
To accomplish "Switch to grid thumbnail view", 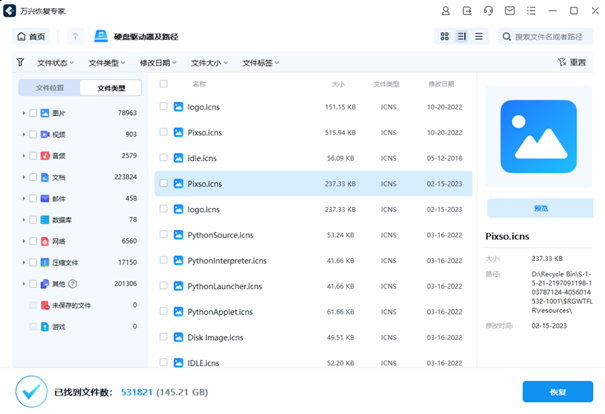I will pyautogui.click(x=445, y=37).
